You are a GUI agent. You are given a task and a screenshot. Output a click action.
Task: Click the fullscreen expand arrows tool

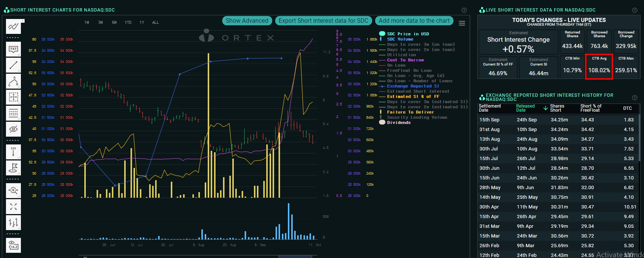(x=13, y=207)
